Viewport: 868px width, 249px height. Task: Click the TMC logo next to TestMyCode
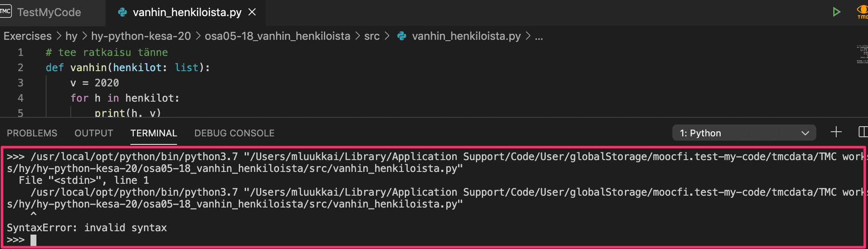pos(6,12)
